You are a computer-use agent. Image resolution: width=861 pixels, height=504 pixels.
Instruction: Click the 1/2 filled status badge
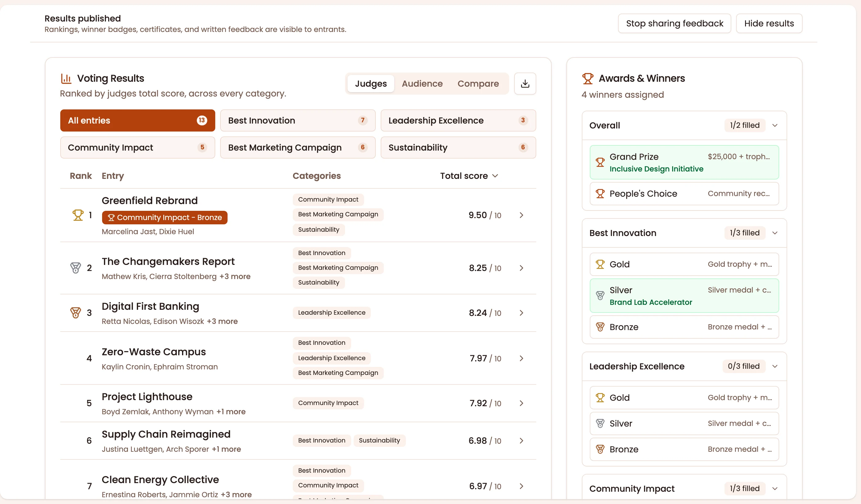pyautogui.click(x=744, y=125)
